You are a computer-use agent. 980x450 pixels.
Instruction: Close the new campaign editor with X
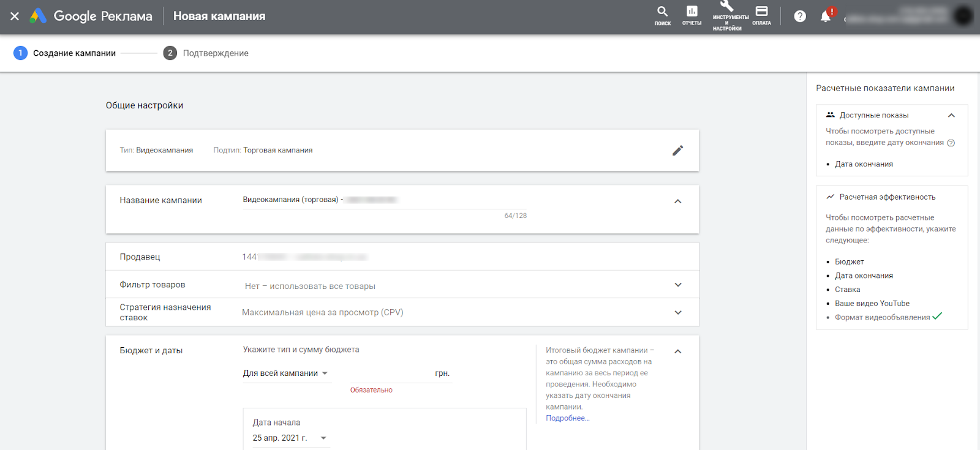15,17
